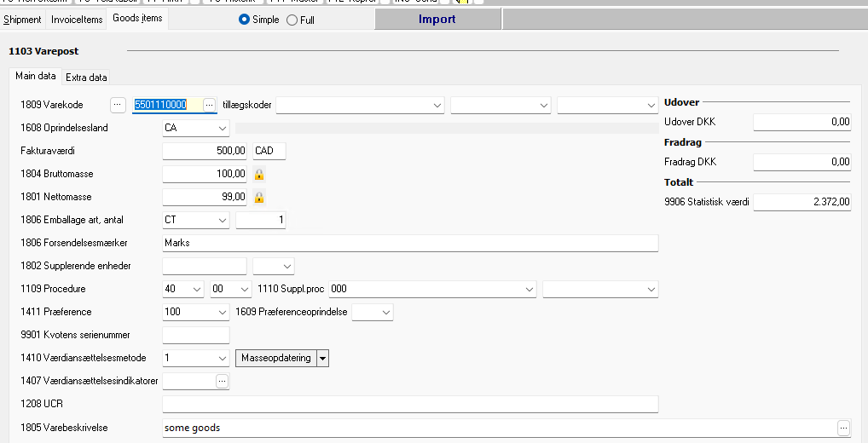The image size is (868, 443).
Task: Open Værdiansættelsesindikatorer ellipsis lookup
Action: point(223,382)
